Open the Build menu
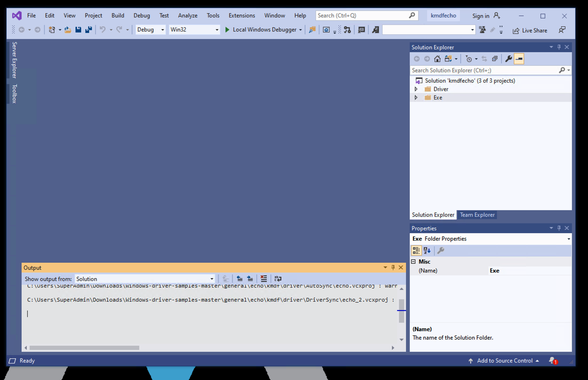The height and width of the screenshot is (380, 588). click(118, 15)
